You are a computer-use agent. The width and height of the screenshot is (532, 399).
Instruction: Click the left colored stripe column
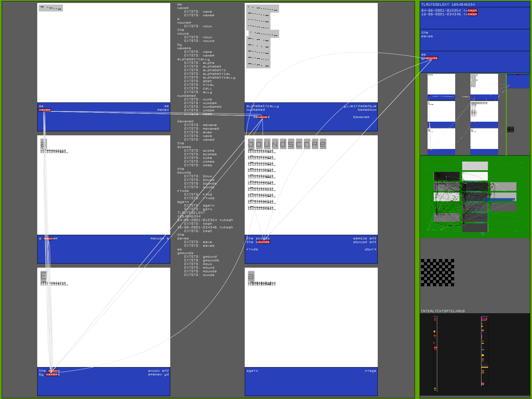pyautogui.click(x=435, y=353)
